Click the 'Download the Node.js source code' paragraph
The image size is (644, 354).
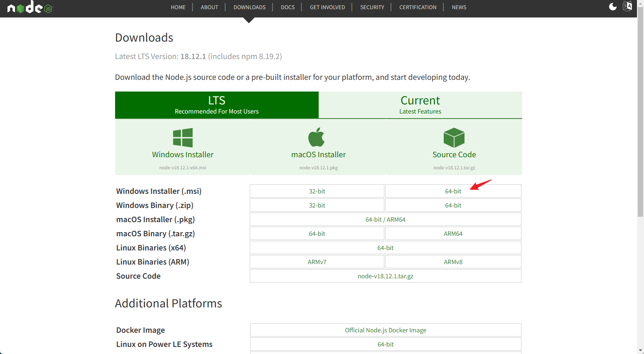[293, 77]
